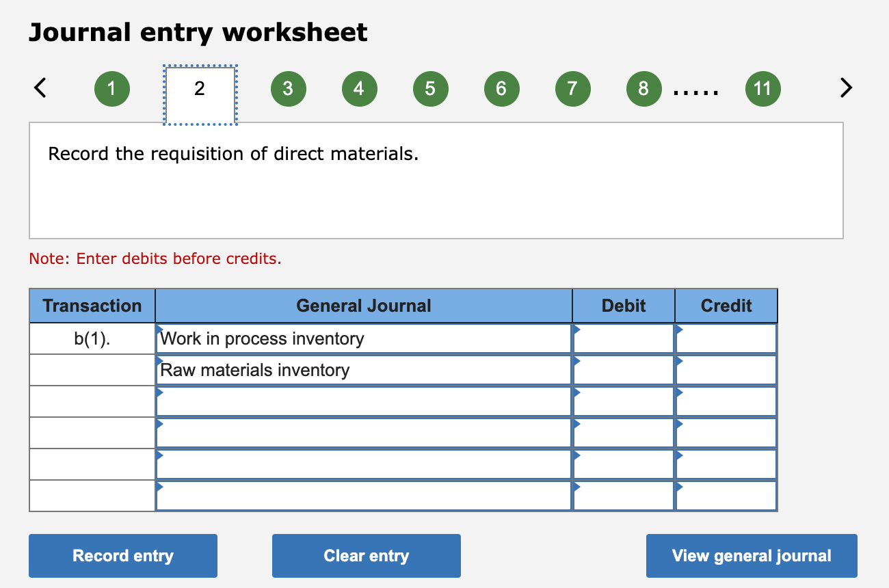
Task: Select step 7 in the worksheet navigation
Action: (x=572, y=88)
